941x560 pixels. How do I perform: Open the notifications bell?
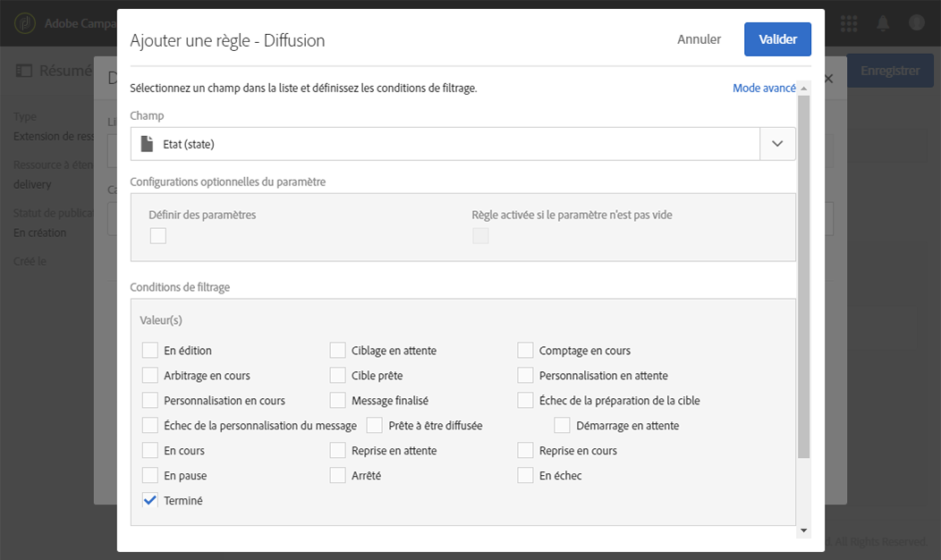(x=883, y=22)
